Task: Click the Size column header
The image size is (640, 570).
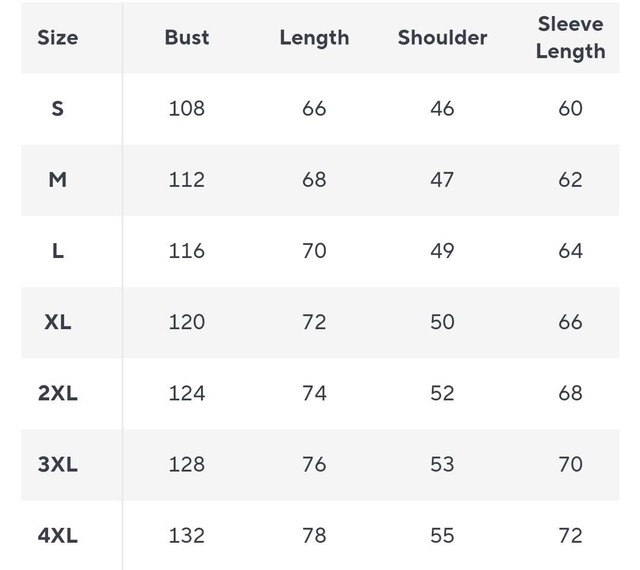Action: coord(57,38)
